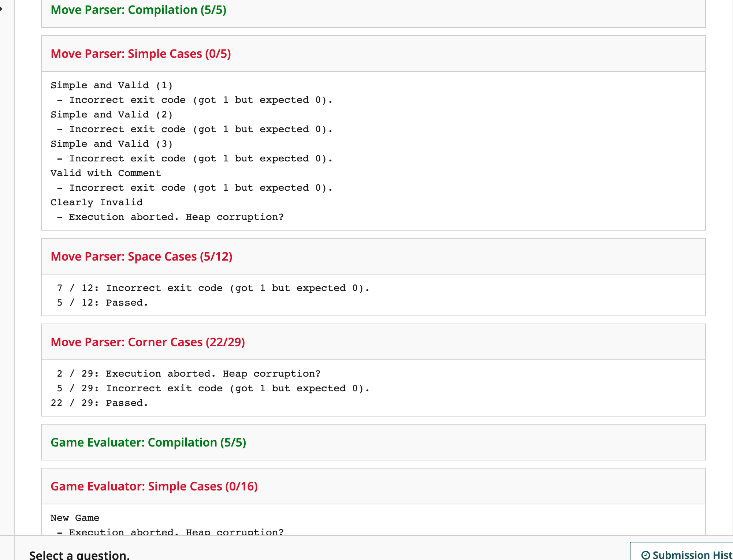
Task: Click the Submission History clock icon
Action: click(646, 555)
